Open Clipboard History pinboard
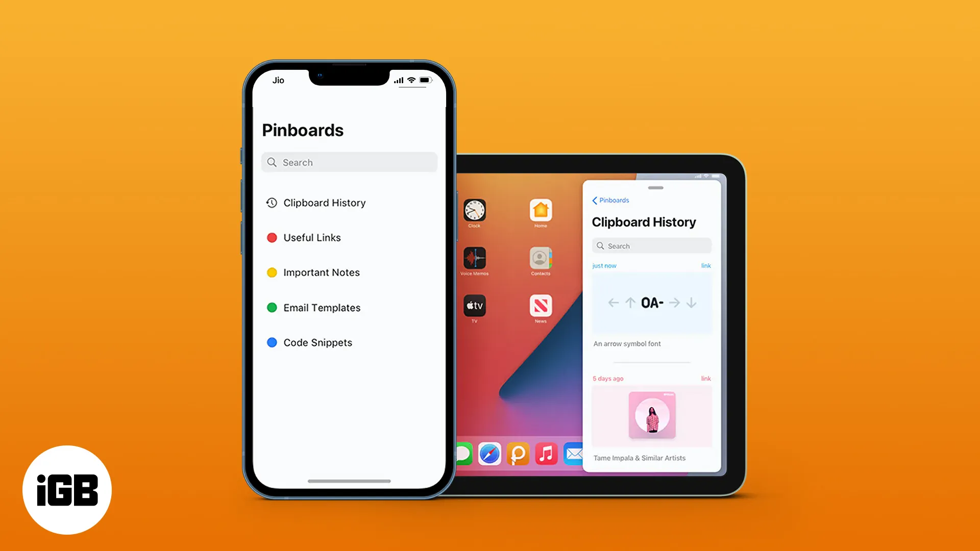Screen dimensions: 980x551 coord(325,203)
